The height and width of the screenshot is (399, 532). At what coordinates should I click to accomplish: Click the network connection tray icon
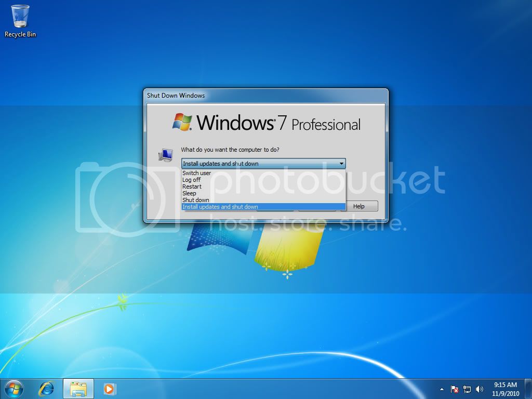pos(467,389)
